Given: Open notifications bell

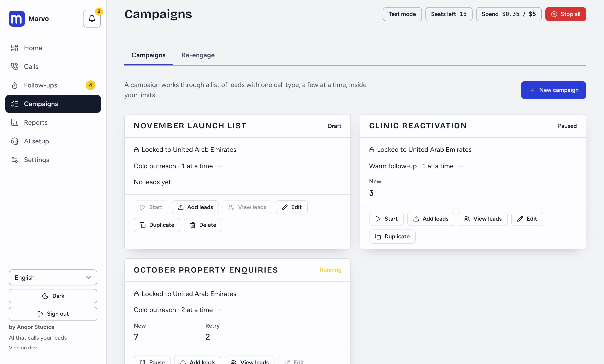Looking at the screenshot, I should tap(92, 19).
